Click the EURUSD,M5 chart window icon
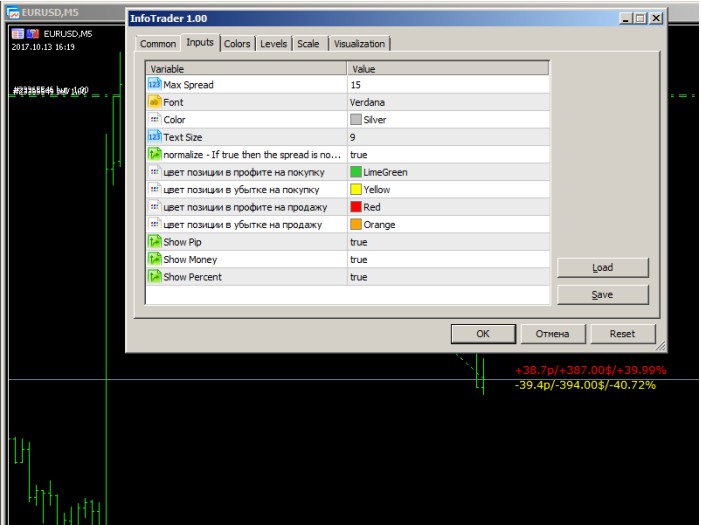 click(13, 12)
